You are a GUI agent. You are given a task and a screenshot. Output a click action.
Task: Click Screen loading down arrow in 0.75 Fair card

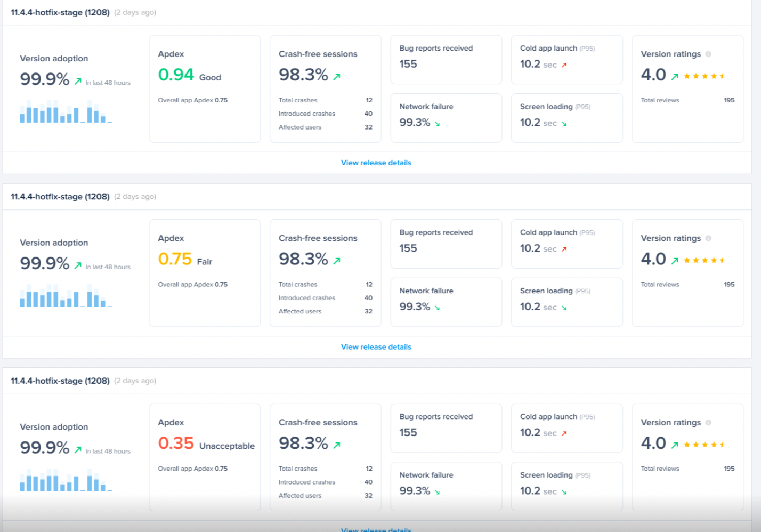pyautogui.click(x=564, y=308)
